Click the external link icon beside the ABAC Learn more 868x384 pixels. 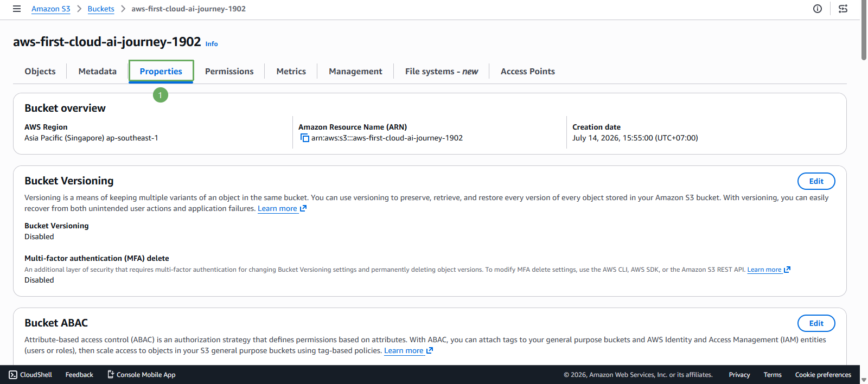(x=430, y=350)
